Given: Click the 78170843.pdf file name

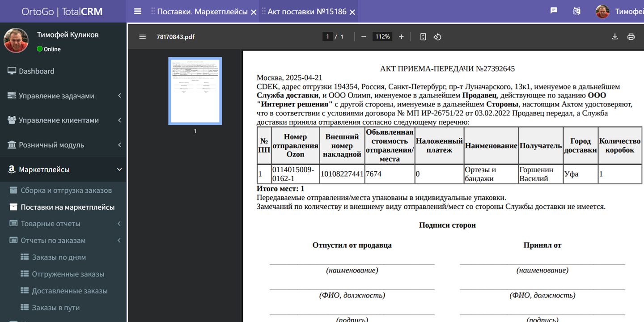Looking at the screenshot, I should (175, 37).
